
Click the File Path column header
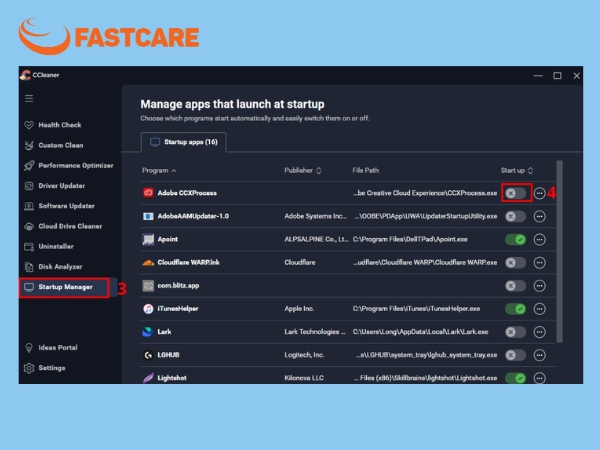coord(365,170)
